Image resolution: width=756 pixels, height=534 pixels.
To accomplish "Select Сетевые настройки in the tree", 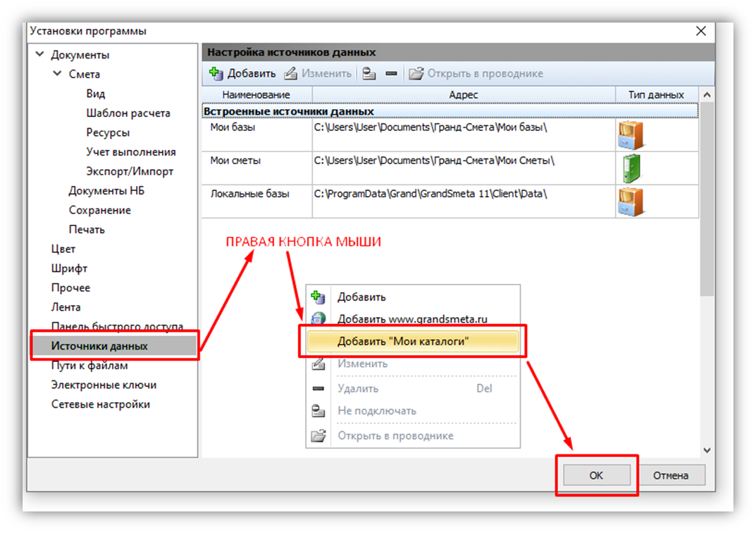I will coord(101,404).
